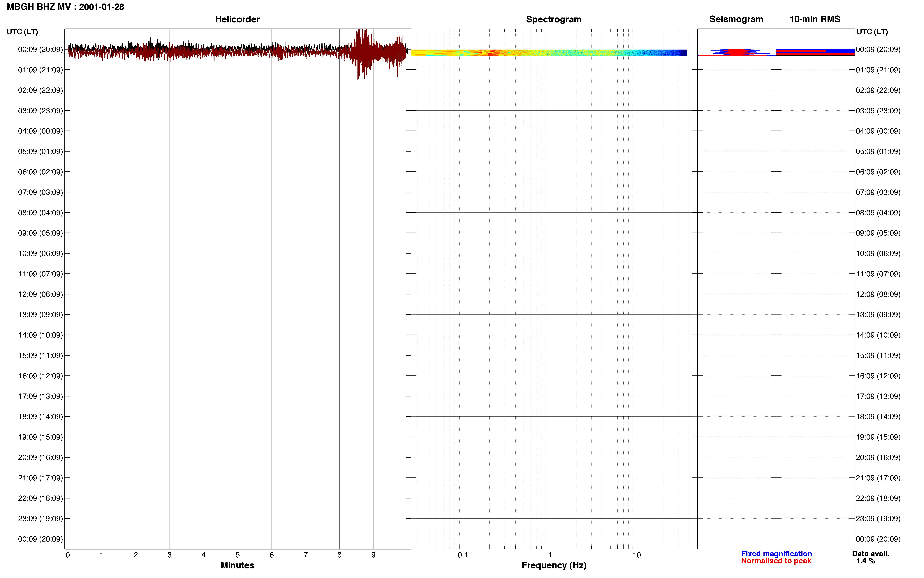Click the minute tick label "6"

pyautogui.click(x=272, y=555)
